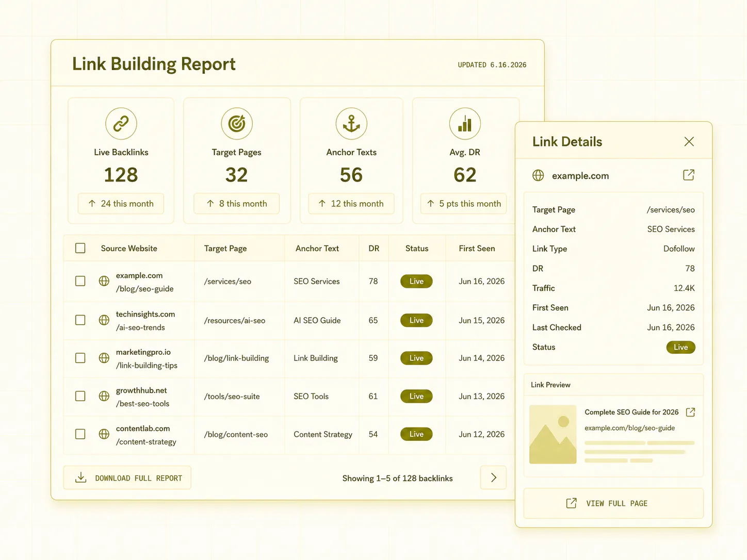Check the growthhub.net row checkbox
Image resolution: width=747 pixels, height=560 pixels.
click(x=80, y=396)
